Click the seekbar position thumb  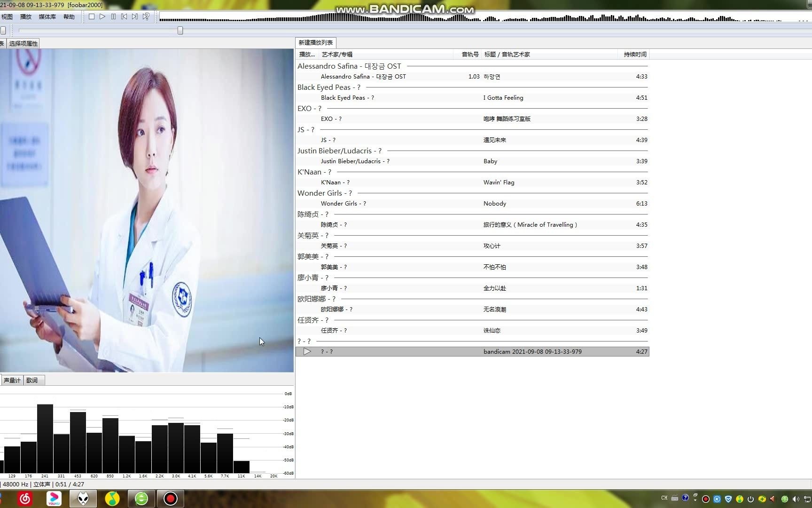[180, 31]
